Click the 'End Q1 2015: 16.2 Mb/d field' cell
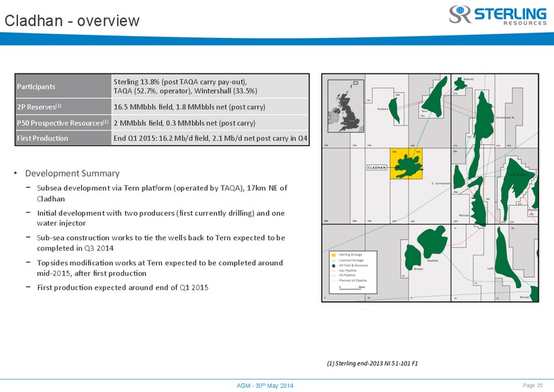This screenshot has height=392, width=554. [x=211, y=139]
